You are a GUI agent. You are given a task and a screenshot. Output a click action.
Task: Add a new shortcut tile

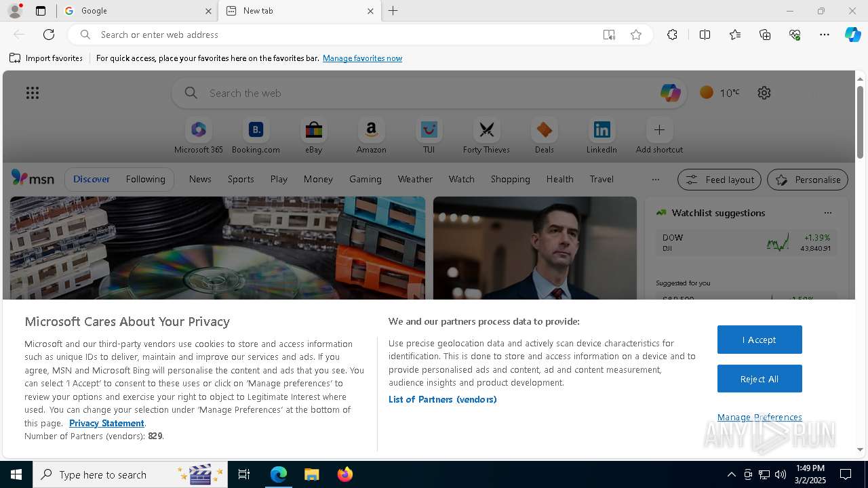pos(659,136)
